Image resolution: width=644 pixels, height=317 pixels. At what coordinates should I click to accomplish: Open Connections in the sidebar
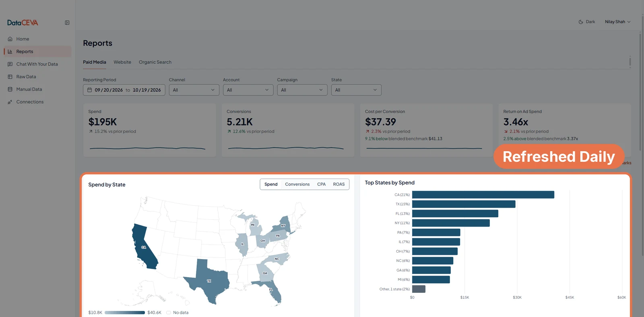tap(37, 102)
